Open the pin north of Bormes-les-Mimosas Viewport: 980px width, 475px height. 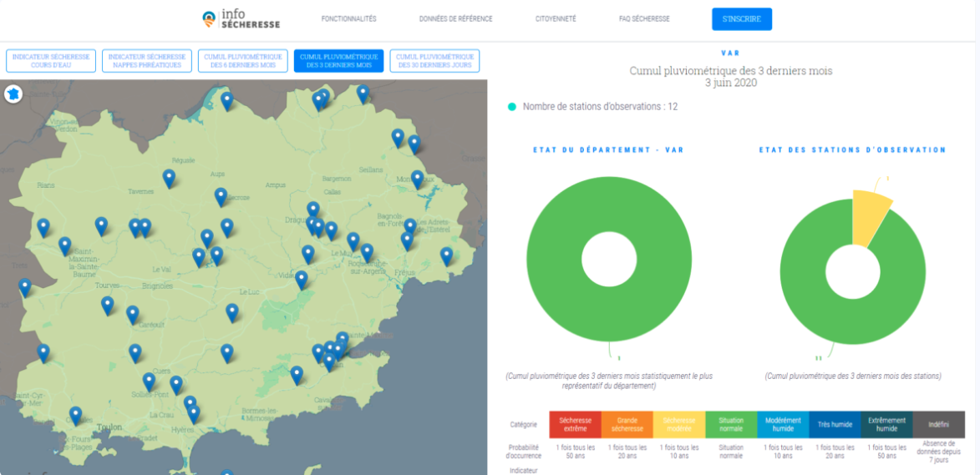pos(297,375)
